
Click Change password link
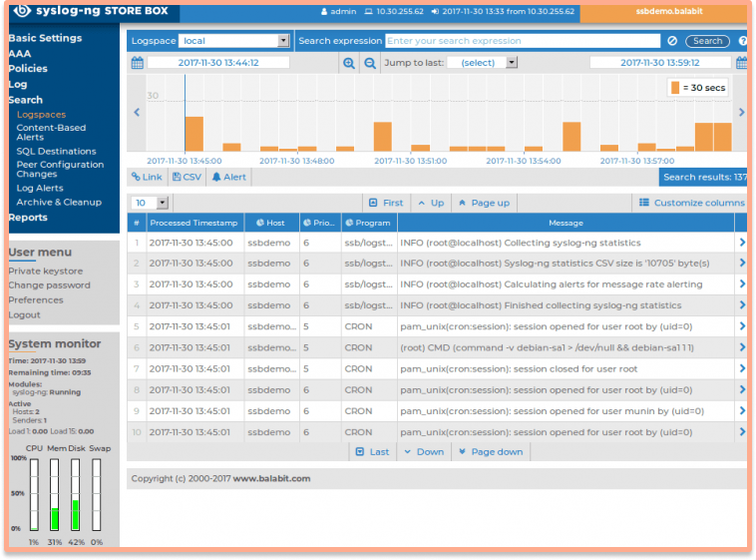pos(49,284)
